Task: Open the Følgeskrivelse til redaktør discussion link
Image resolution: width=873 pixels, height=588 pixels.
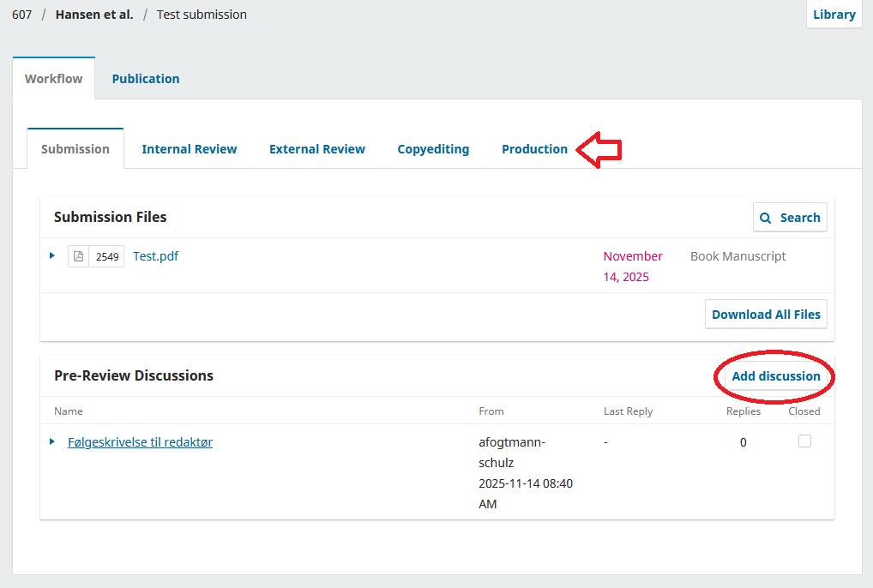Action: click(x=140, y=441)
